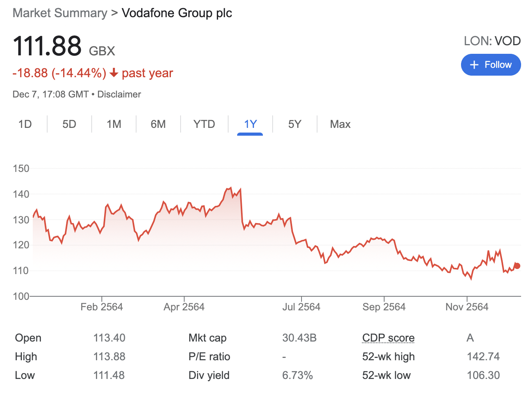Screen dimensions: 532x393
Task: Click the red down arrow icon
Action: (x=113, y=73)
